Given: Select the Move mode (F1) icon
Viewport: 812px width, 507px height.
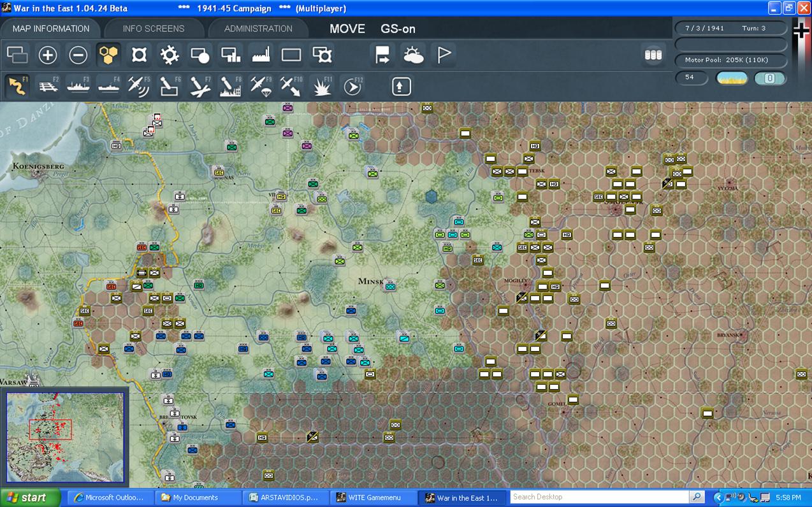Looking at the screenshot, I should click(x=17, y=86).
